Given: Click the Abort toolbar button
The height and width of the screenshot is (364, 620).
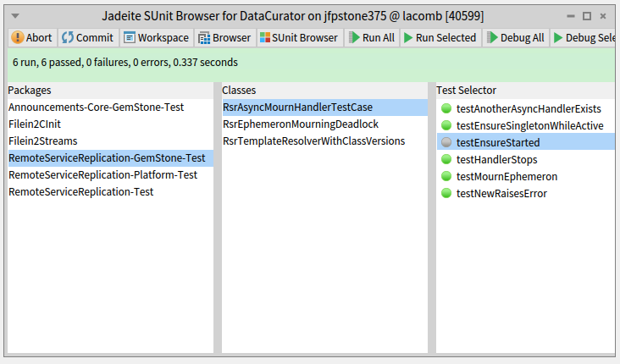Looking at the screenshot, I should tap(31, 37).
